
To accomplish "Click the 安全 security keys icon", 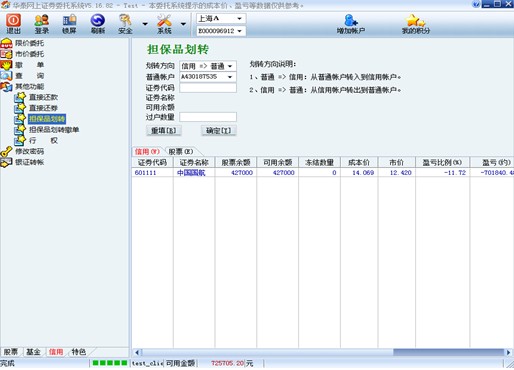I will click(x=125, y=21).
